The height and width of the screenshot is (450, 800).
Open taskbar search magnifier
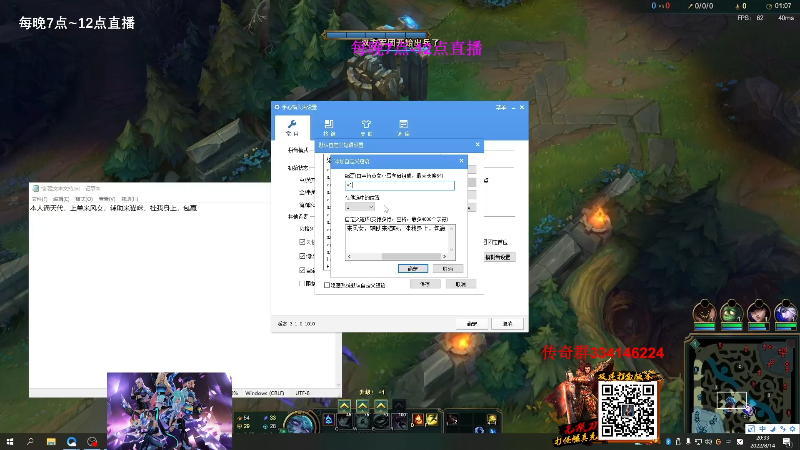coord(30,441)
